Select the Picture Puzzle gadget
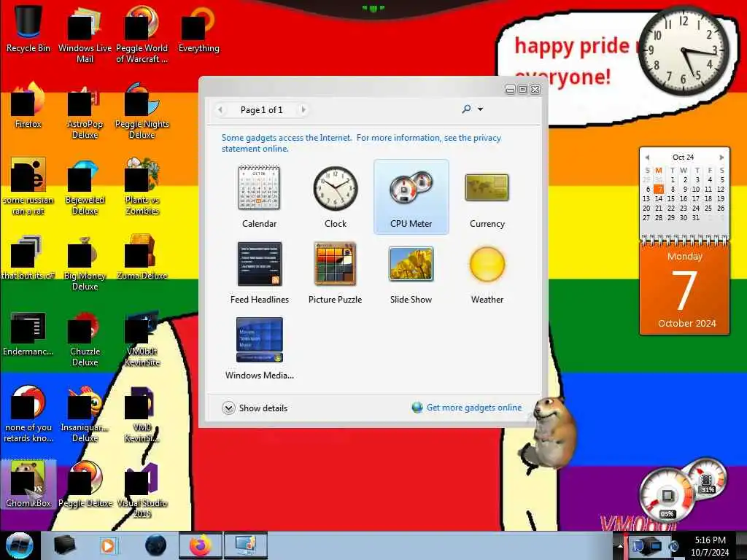This screenshot has height=560, width=747. pyautogui.click(x=336, y=273)
